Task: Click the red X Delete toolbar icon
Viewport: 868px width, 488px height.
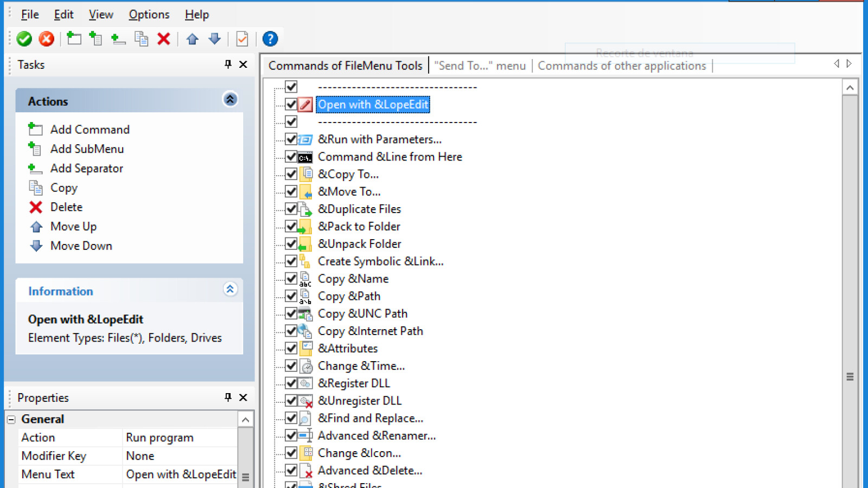Action: [164, 38]
